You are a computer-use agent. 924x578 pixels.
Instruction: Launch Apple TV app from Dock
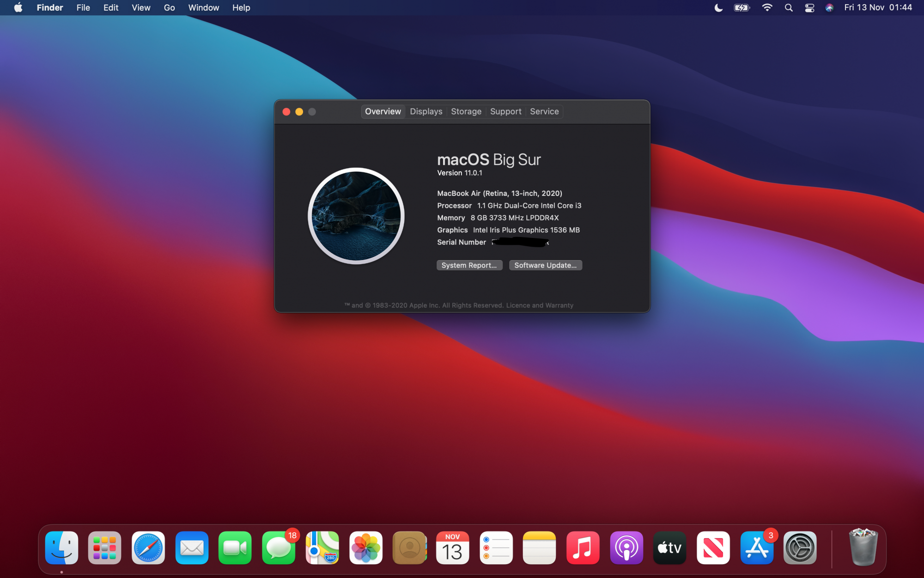coord(670,548)
